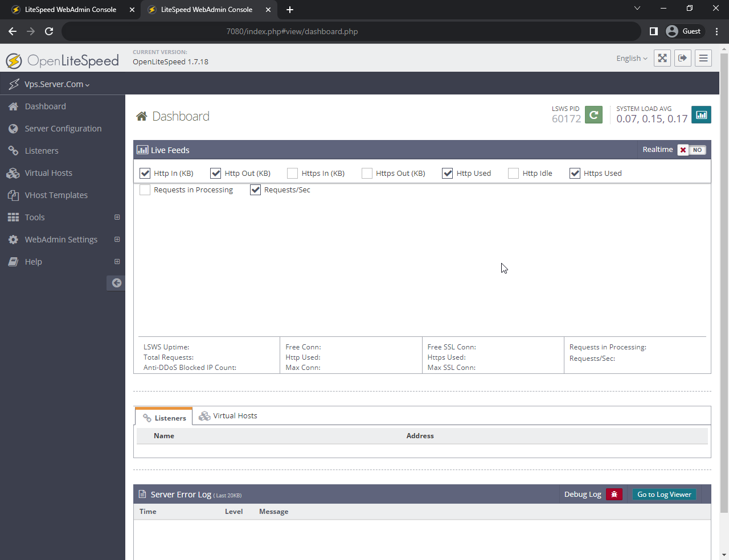The image size is (729, 560).
Task: Open the VHost Templates page
Action: click(x=56, y=195)
